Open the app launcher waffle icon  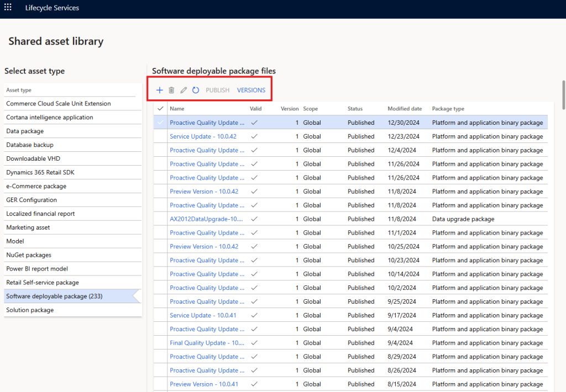(x=8, y=7)
